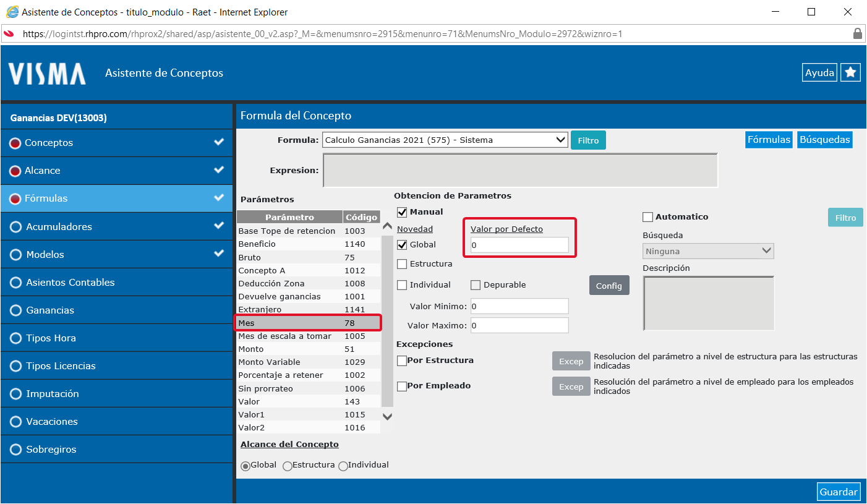
Task: Click the Modelos step checkmark icon
Action: click(x=219, y=254)
